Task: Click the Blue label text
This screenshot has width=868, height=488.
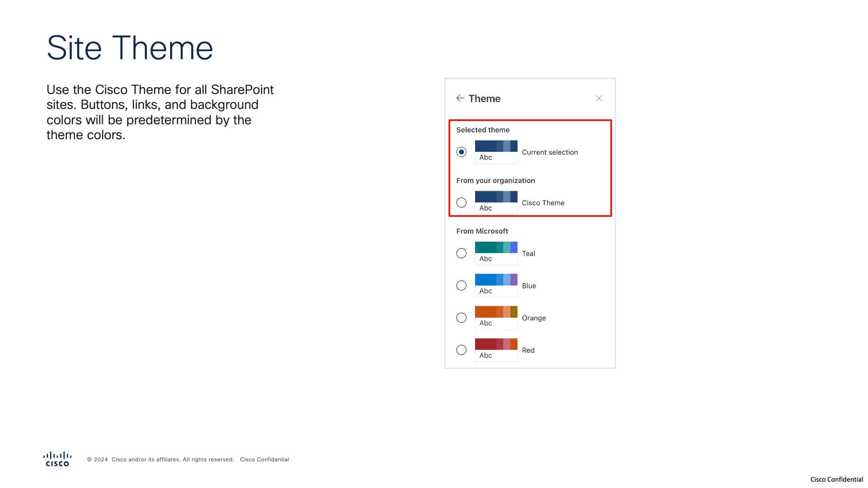Action: click(x=529, y=286)
